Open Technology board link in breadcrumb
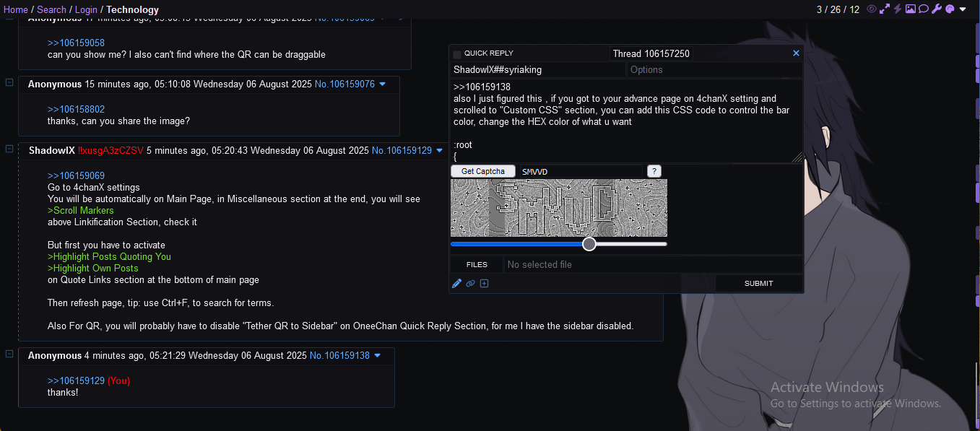 (x=132, y=9)
